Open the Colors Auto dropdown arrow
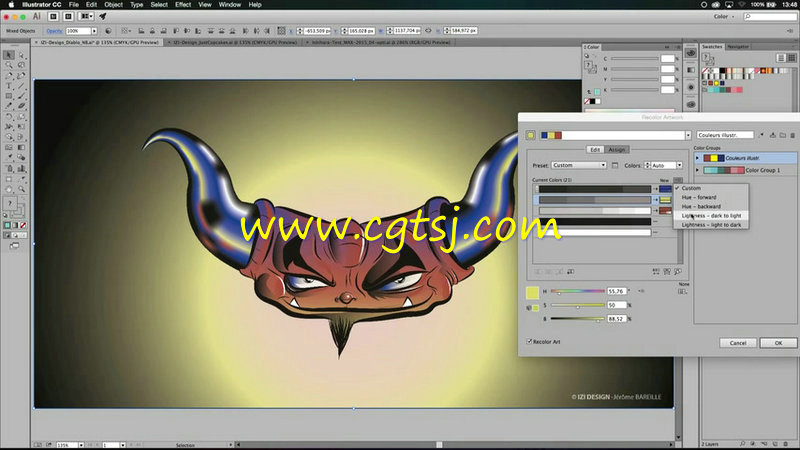Viewport: 800px width, 450px height. 680,165
